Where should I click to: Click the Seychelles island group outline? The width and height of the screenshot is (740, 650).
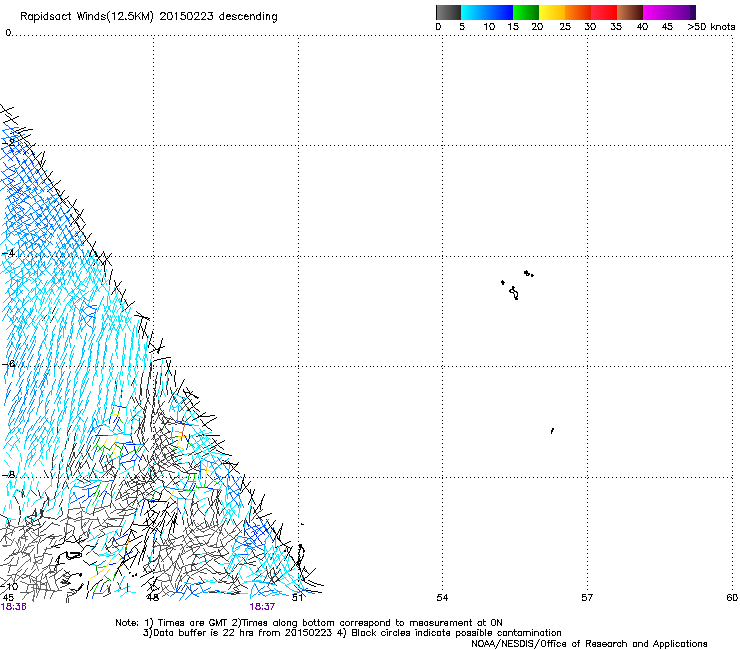click(x=517, y=285)
